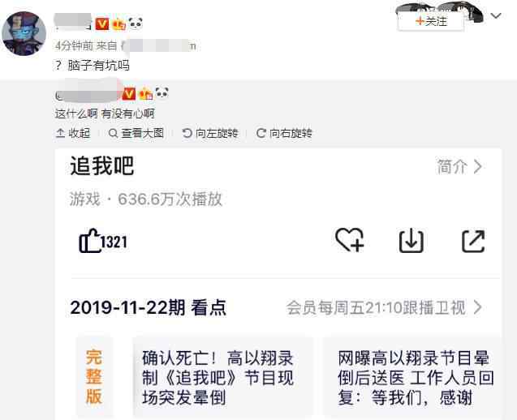Viewport: 517px width, 420px height.
Task: Open the poster's blue-faced avatar profile
Action: pos(24,33)
